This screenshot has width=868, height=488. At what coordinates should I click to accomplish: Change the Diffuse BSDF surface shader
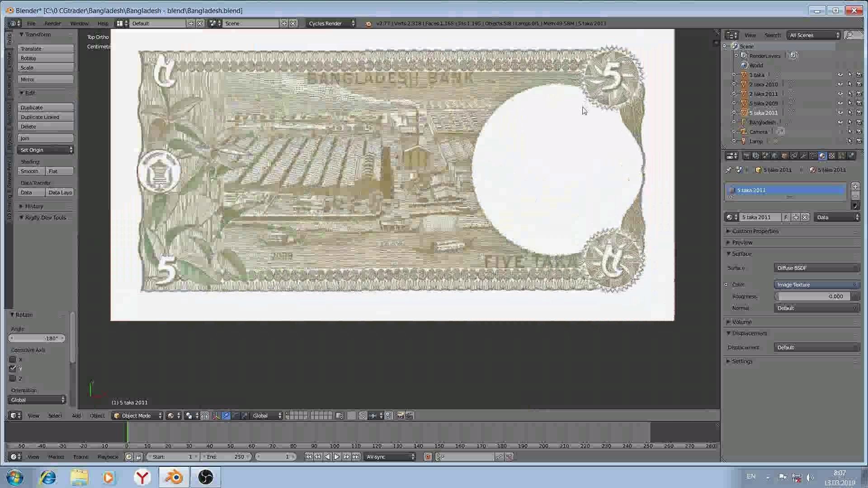pos(817,268)
